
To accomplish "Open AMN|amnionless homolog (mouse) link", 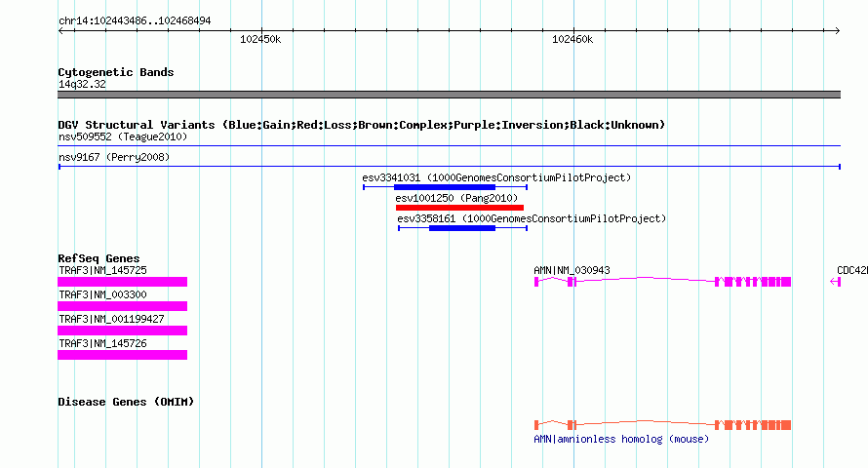I will (x=621, y=439).
